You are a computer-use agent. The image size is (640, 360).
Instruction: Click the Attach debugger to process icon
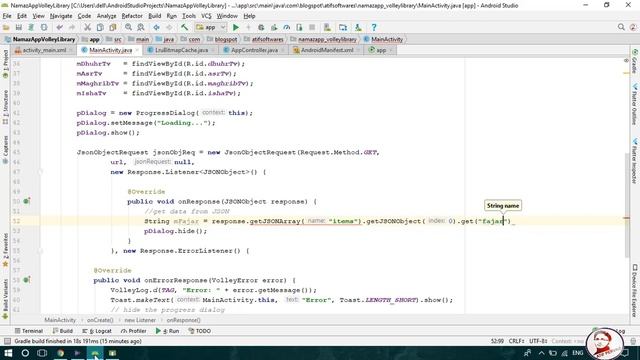pyautogui.click(x=299, y=27)
